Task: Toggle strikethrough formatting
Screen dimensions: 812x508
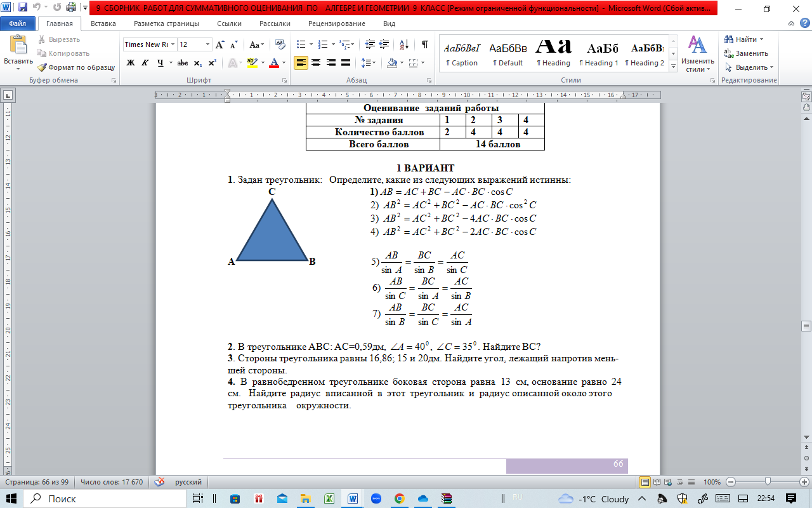Action: point(183,63)
